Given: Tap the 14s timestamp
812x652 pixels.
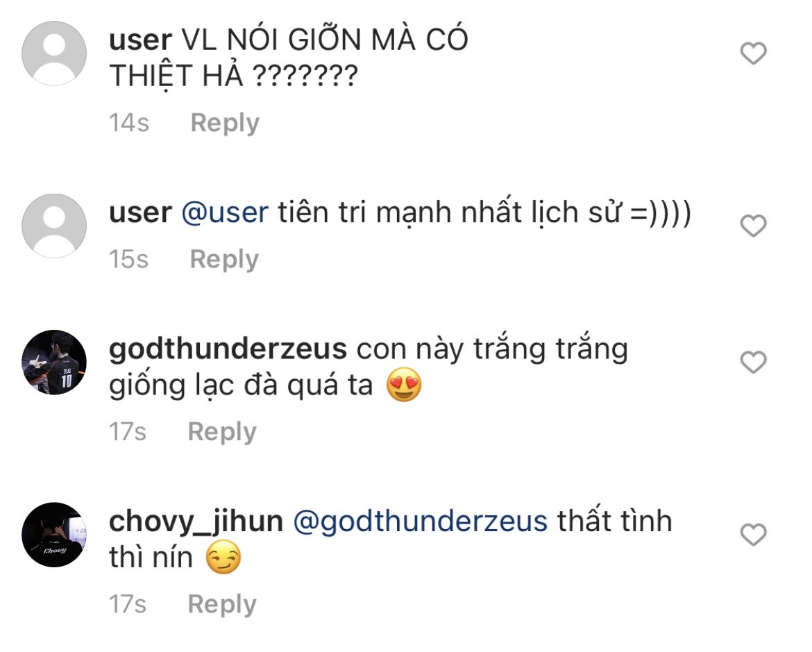Looking at the screenshot, I should pos(129,124).
